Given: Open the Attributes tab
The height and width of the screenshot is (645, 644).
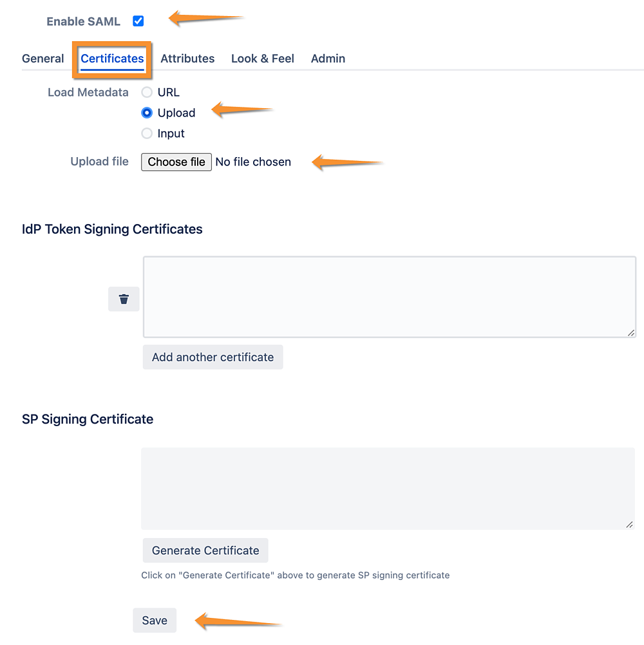Looking at the screenshot, I should coord(187,59).
